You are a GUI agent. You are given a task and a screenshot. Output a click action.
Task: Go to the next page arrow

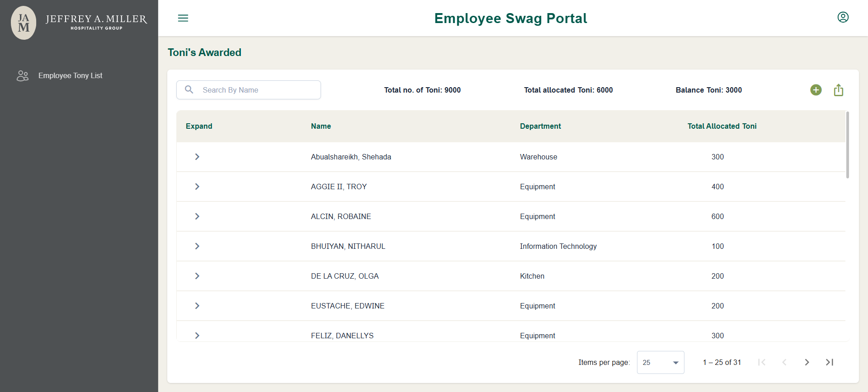(x=807, y=362)
